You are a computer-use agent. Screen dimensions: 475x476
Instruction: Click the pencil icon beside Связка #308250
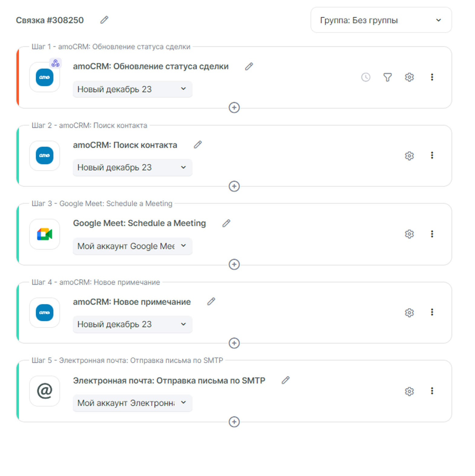point(104,20)
